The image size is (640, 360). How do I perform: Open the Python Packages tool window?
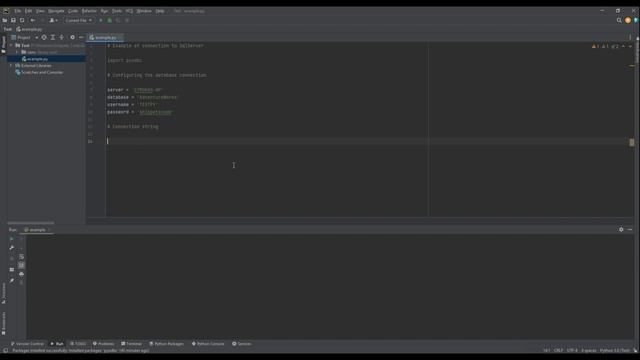point(167,344)
